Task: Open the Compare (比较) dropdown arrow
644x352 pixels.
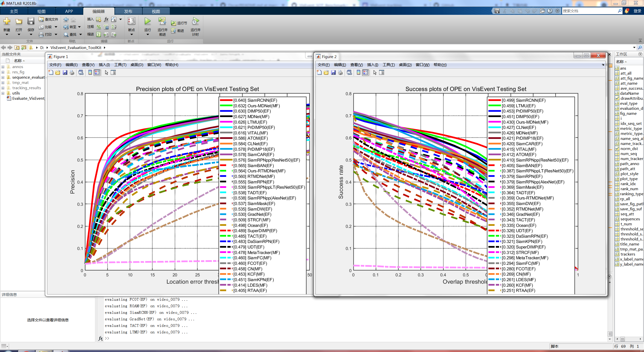Action: point(56,27)
